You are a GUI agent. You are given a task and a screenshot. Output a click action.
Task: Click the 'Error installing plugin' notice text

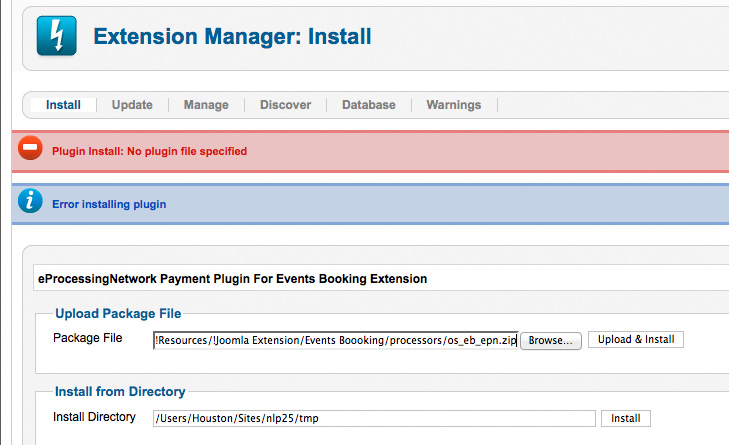[x=109, y=205]
